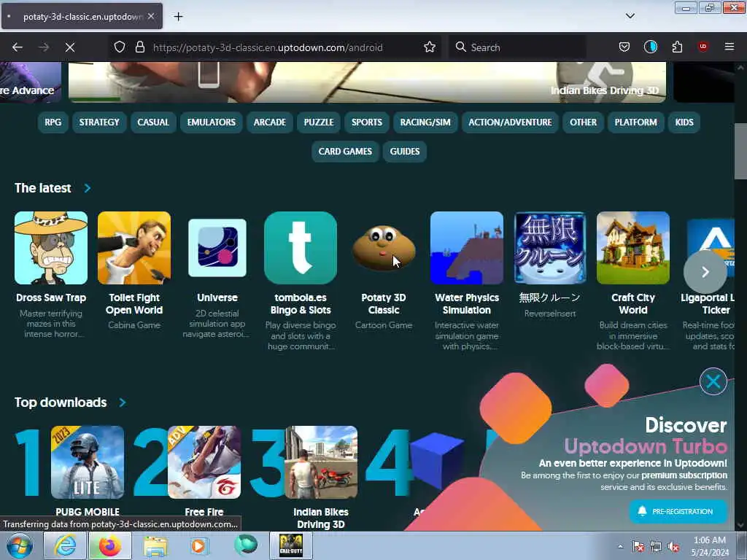
Task: Open the Universe app icon
Action: coord(217,248)
